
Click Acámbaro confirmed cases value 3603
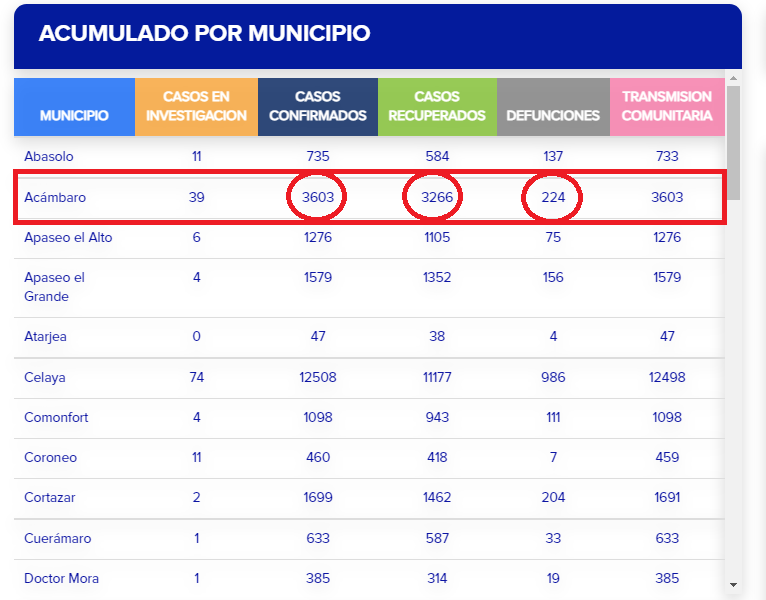point(318,197)
